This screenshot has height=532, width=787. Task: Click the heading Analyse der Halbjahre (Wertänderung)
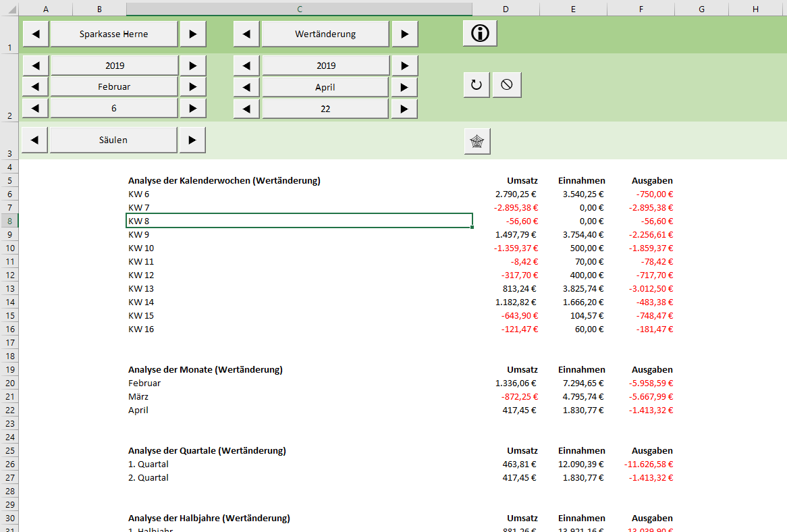pos(209,518)
